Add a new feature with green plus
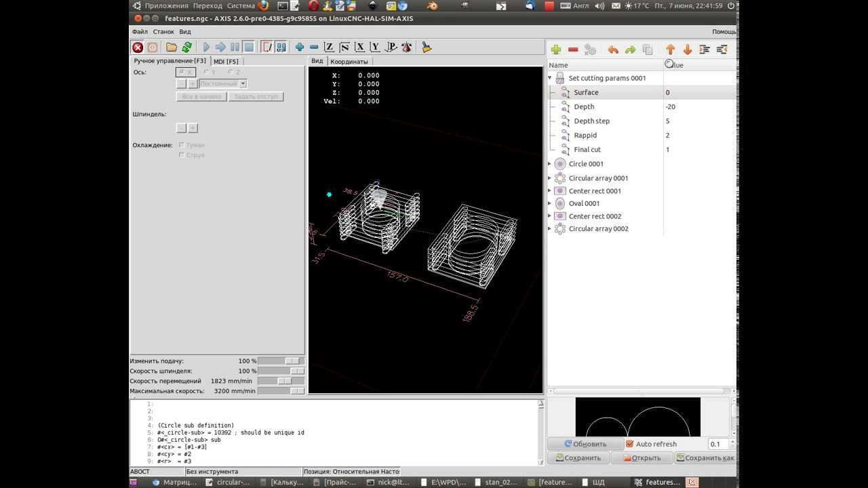This screenshot has height=488, width=868. (x=556, y=49)
